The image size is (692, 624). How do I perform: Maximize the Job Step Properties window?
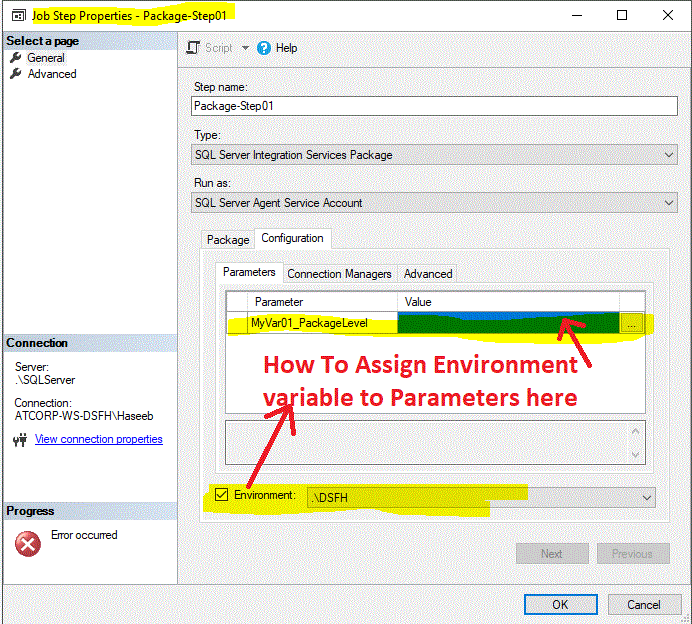pyautogui.click(x=622, y=15)
